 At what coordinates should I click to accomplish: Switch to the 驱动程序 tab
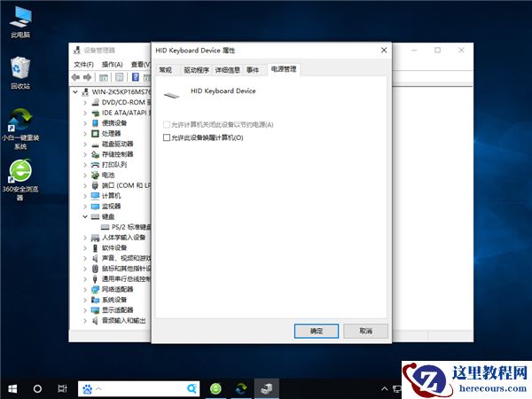point(196,70)
